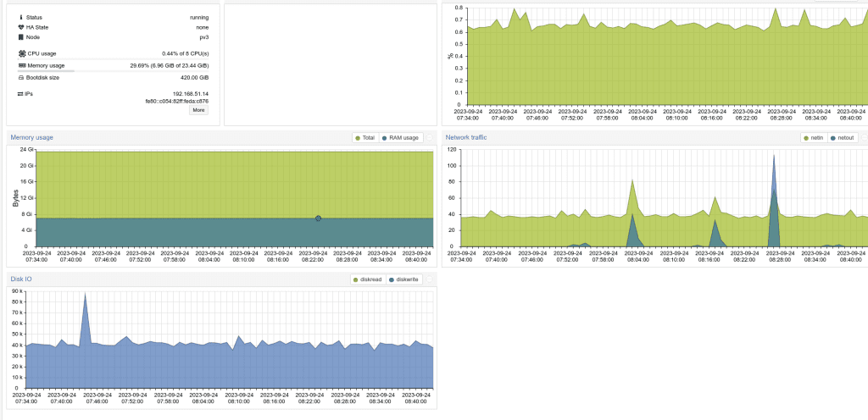Click the Memory usage progress bar

(114, 71)
